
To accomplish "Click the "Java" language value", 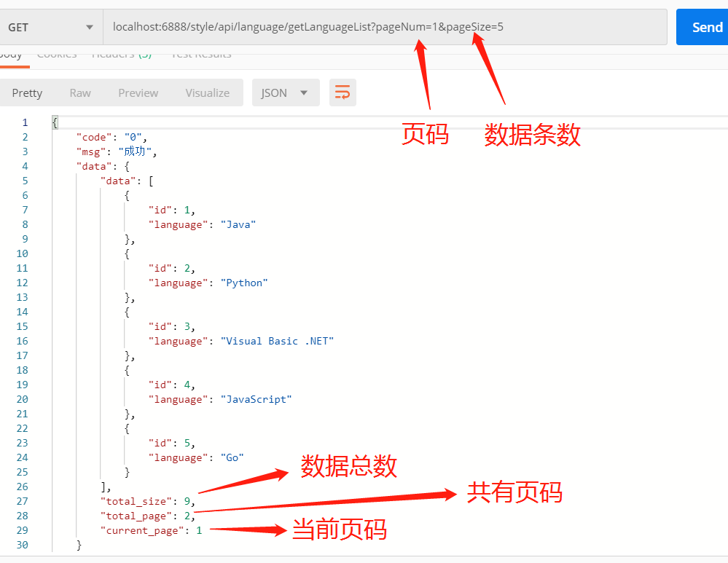I will click(x=238, y=224).
